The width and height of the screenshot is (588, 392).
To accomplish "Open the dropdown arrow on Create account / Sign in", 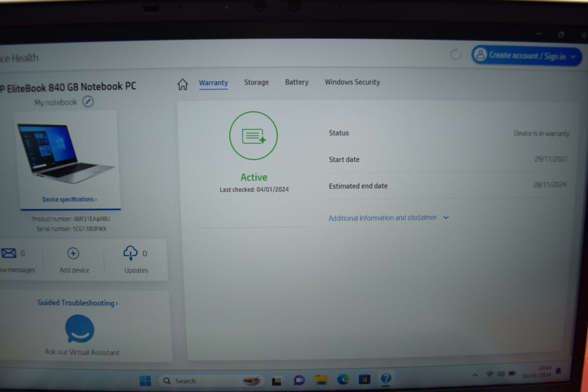I will (x=573, y=57).
